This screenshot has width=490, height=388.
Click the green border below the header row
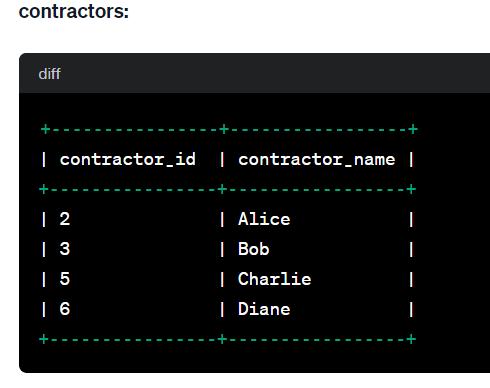pos(227,189)
